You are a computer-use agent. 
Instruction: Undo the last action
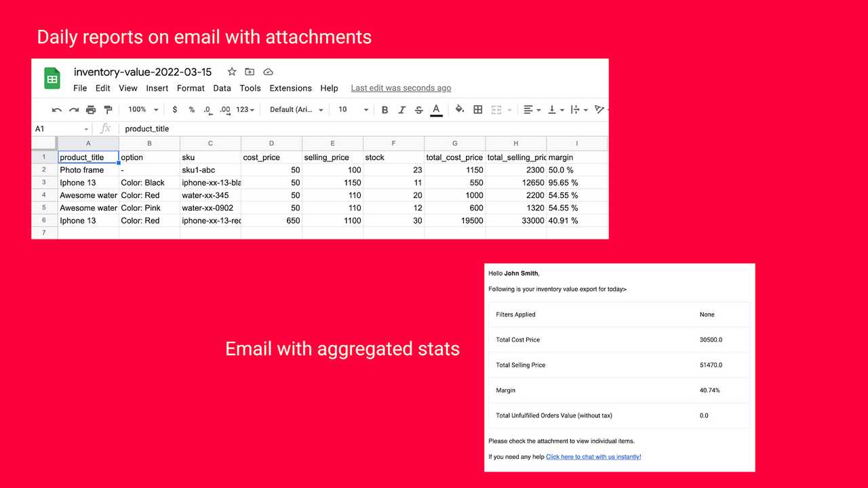click(x=57, y=110)
